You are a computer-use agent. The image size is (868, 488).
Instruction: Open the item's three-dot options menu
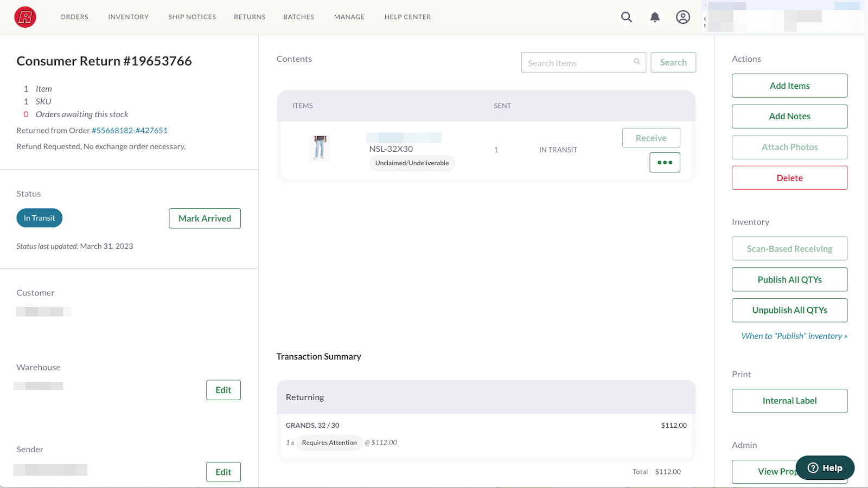point(665,162)
